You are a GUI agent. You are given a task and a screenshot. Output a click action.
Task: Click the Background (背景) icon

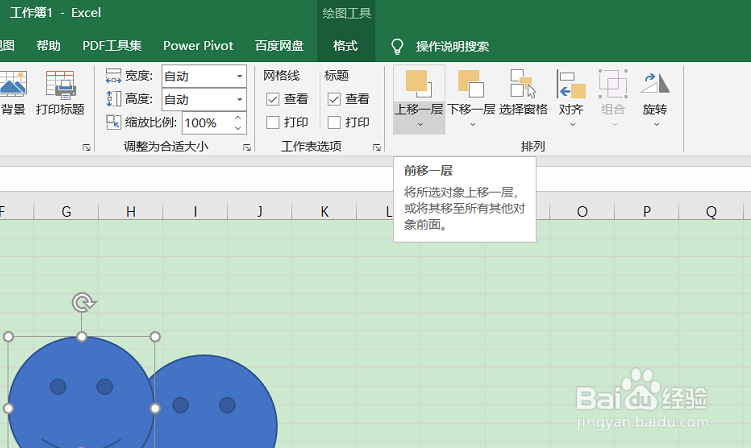(x=13, y=85)
